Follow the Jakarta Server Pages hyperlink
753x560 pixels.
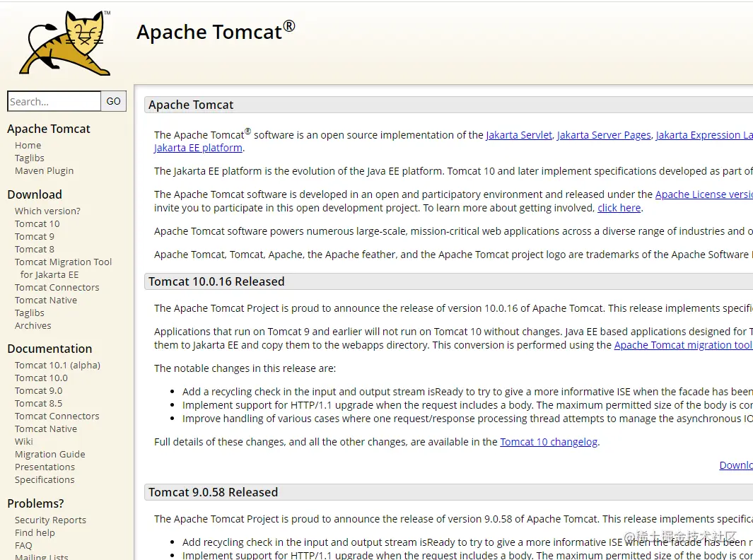(x=604, y=135)
